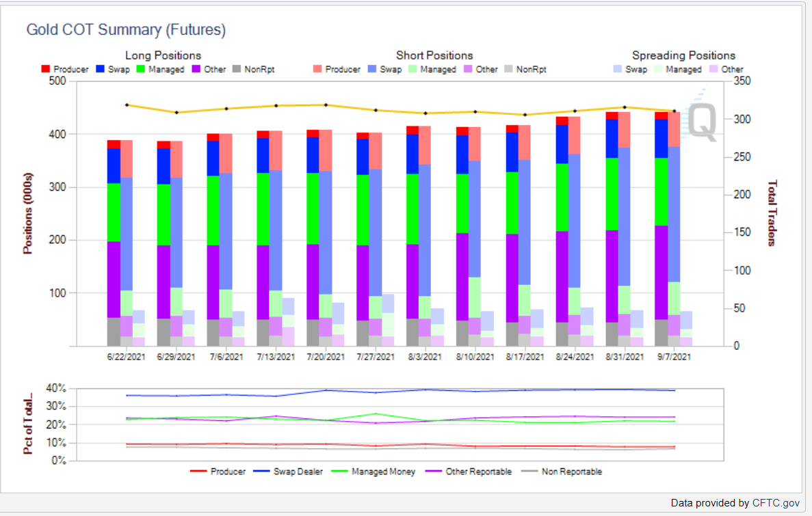Image resolution: width=812 pixels, height=516 pixels.
Task: Click the 30% value on percentage axis
Action: (56, 406)
